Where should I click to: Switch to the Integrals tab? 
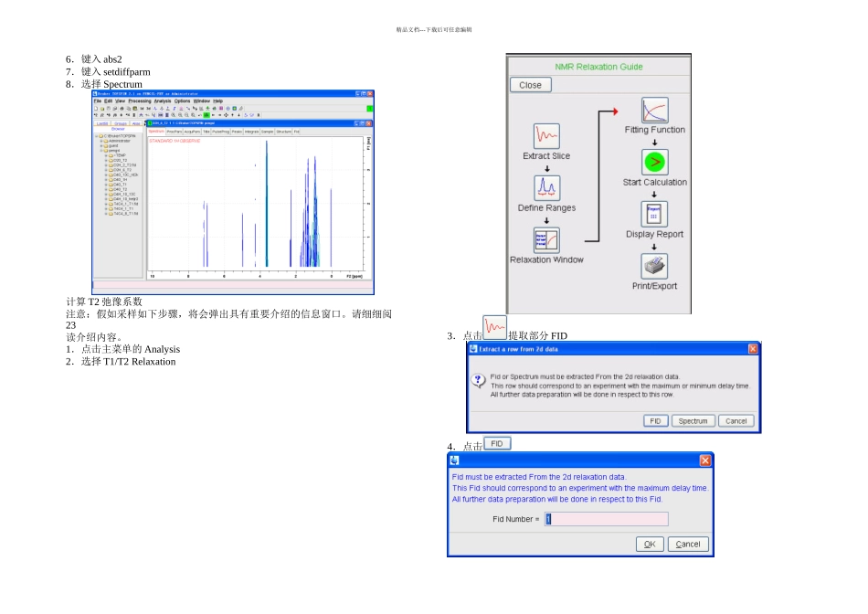click(x=252, y=132)
